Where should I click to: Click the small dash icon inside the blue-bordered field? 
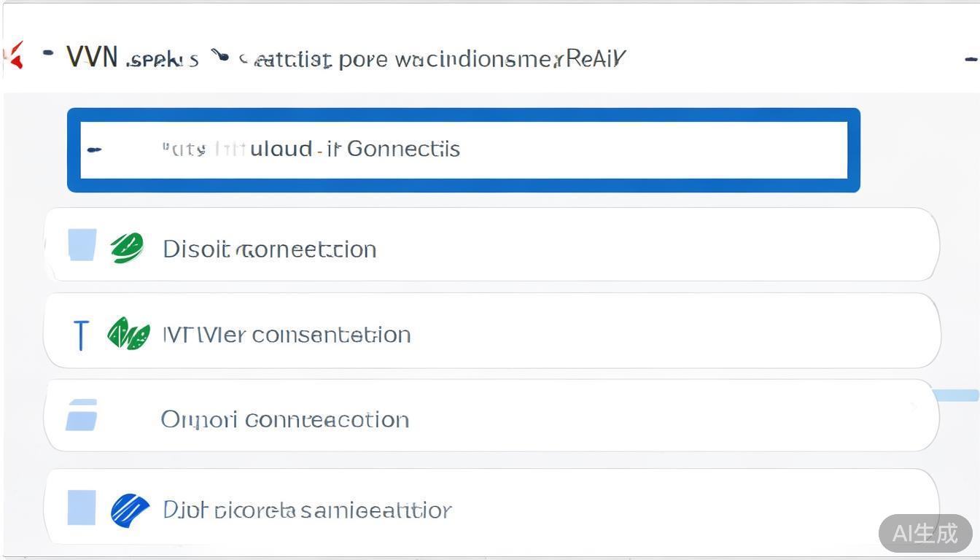(94, 150)
